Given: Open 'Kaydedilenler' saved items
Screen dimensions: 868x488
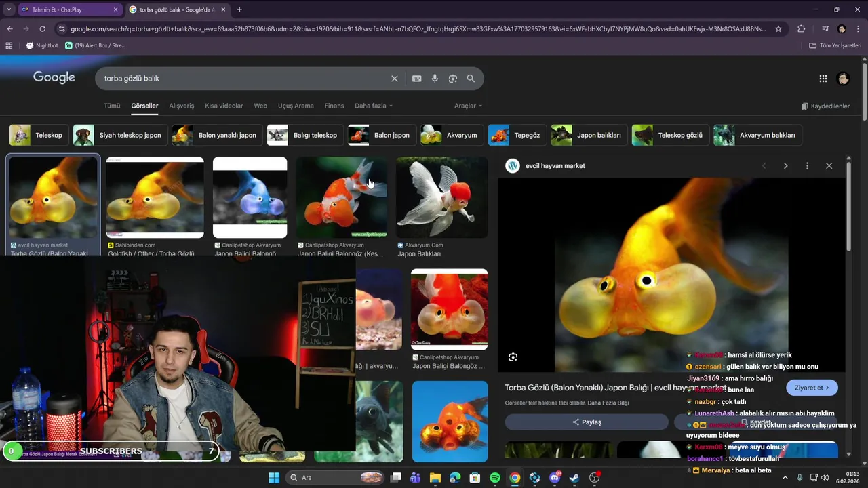Looking at the screenshot, I should click(825, 106).
